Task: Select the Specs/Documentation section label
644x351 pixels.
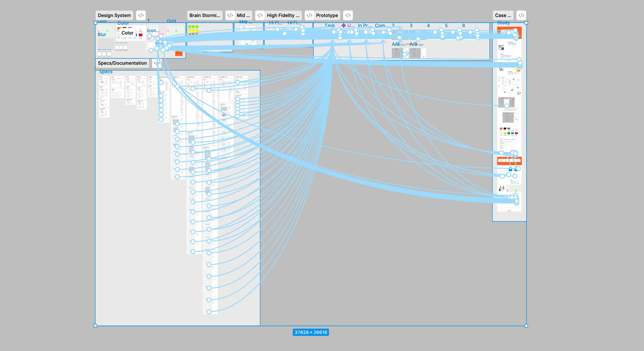Action: click(x=123, y=63)
